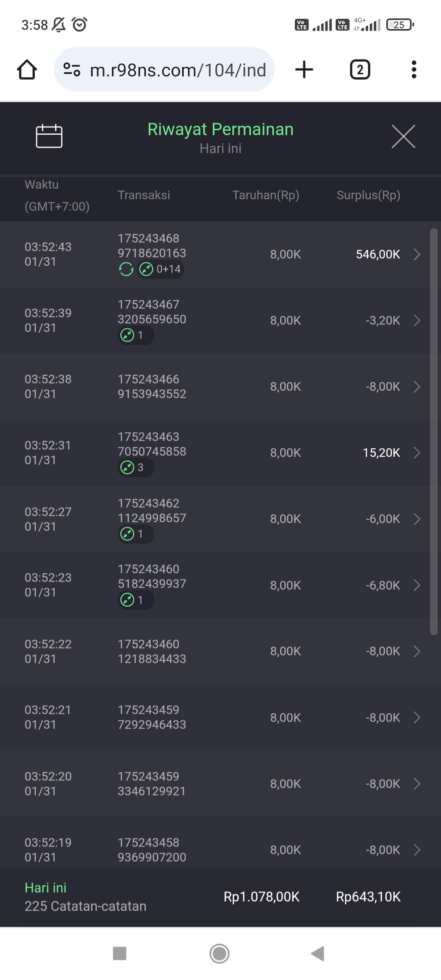
Task: Tap the browser home icon
Action: pos(27,69)
